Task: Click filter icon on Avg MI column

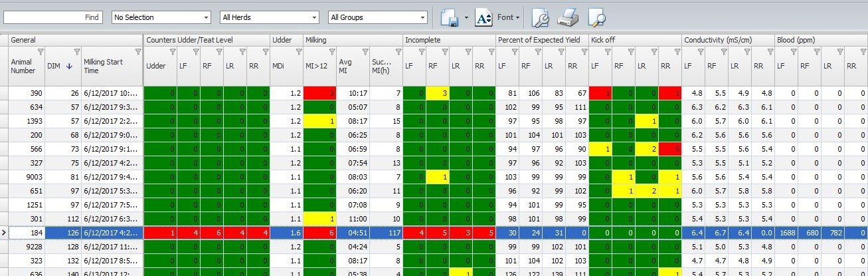Action: tap(364, 52)
